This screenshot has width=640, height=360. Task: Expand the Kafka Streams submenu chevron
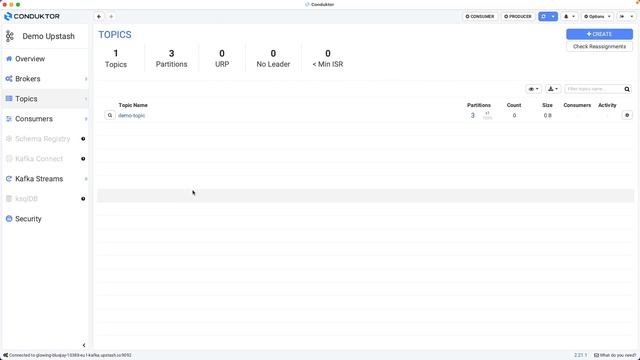pos(86,179)
